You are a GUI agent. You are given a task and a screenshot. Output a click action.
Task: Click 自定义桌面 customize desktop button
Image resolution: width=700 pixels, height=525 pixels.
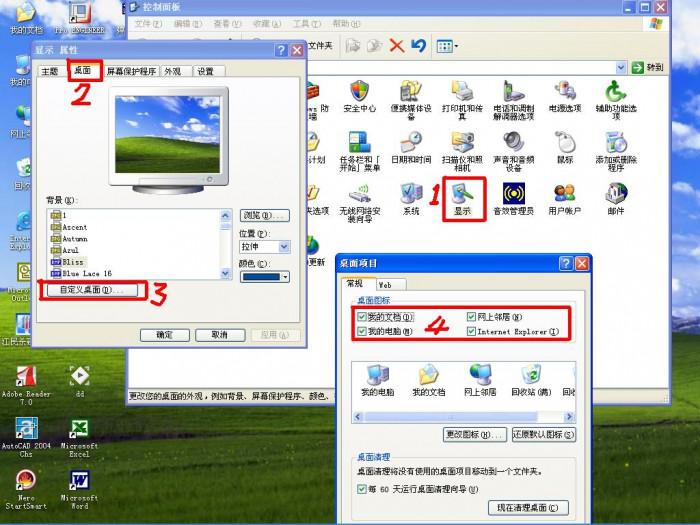click(x=93, y=290)
